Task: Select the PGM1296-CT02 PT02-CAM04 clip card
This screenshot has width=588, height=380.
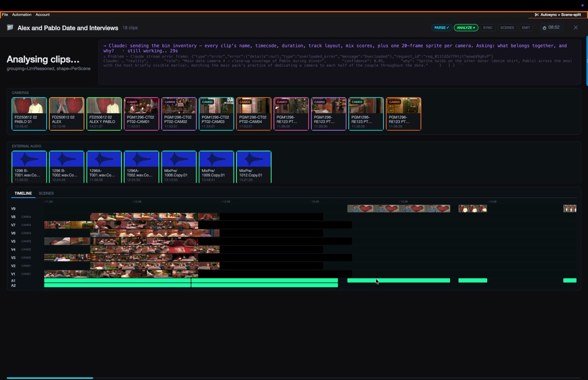Action: 254,114
